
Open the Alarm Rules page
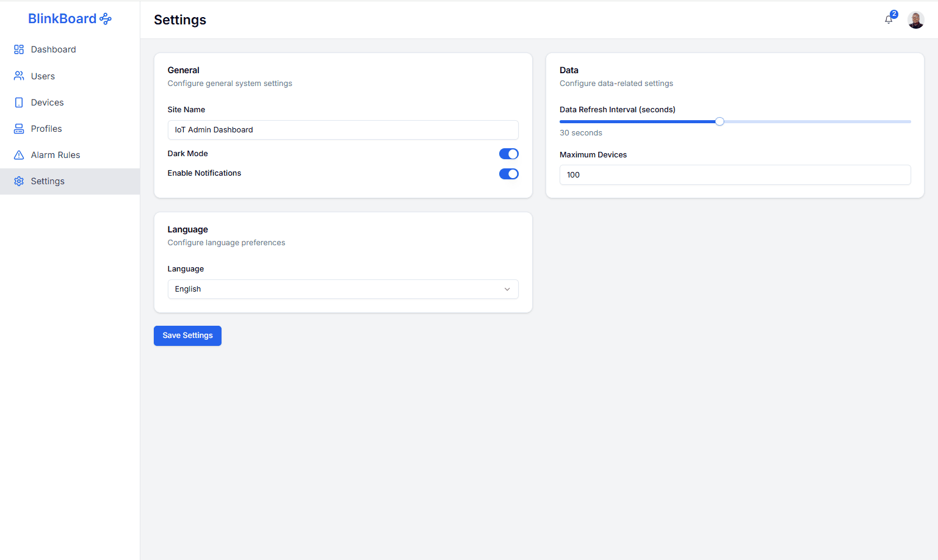tap(70, 155)
